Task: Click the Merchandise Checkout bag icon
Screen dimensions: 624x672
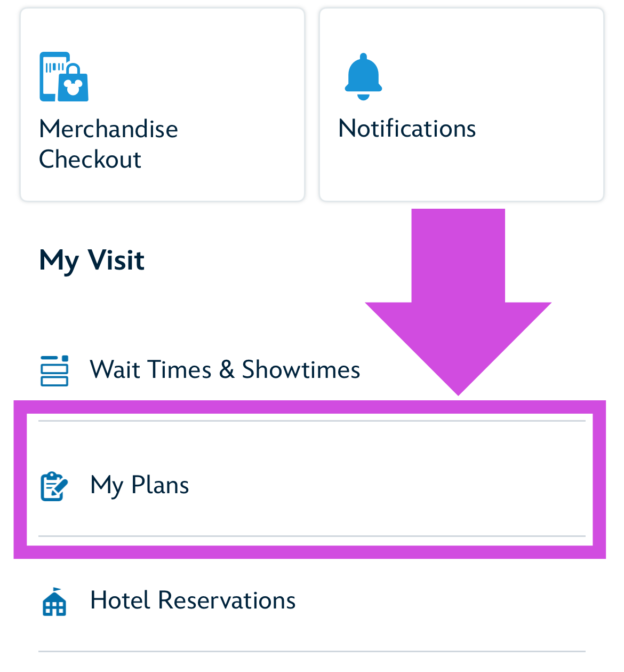Action: pos(63,76)
